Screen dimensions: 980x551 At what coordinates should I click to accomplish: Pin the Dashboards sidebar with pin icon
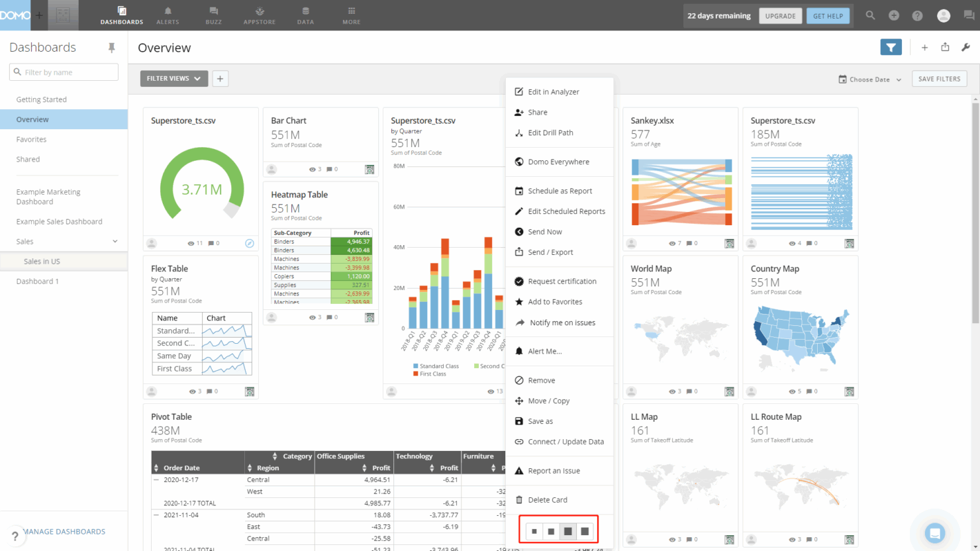coord(111,48)
